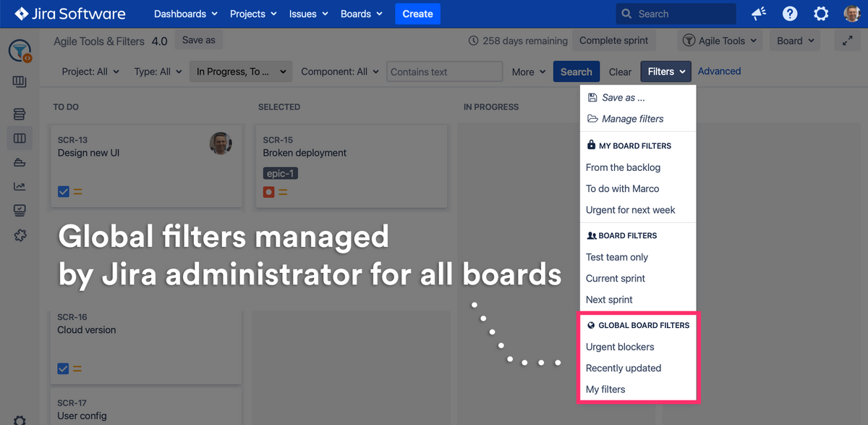Open the Advanced search link

tap(719, 71)
